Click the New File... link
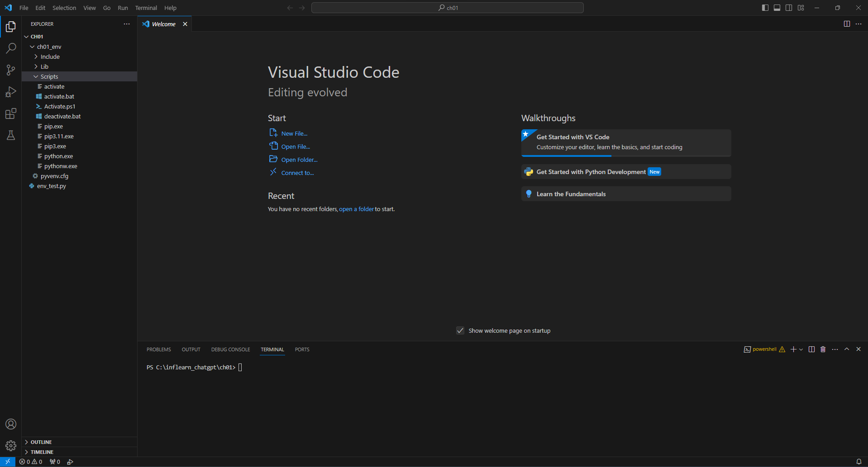 click(x=289, y=133)
